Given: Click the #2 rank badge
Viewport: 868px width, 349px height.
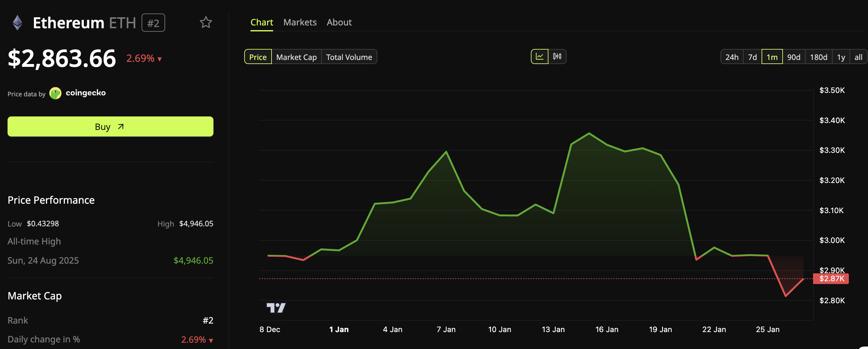Looking at the screenshot, I should pyautogui.click(x=153, y=23).
